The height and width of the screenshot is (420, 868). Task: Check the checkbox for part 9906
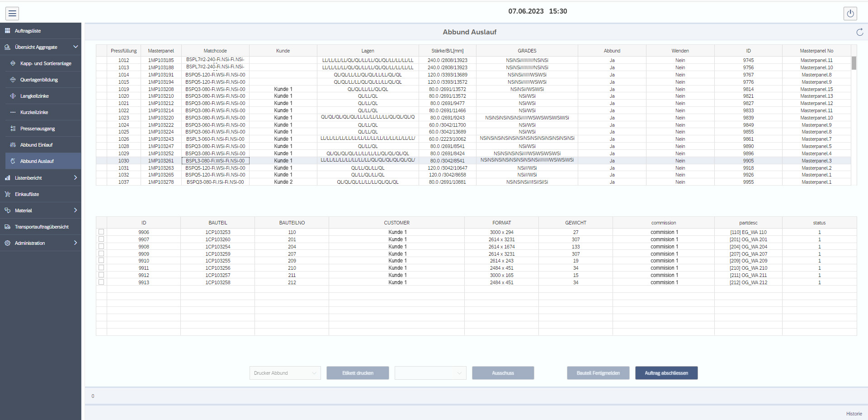pos(101,232)
